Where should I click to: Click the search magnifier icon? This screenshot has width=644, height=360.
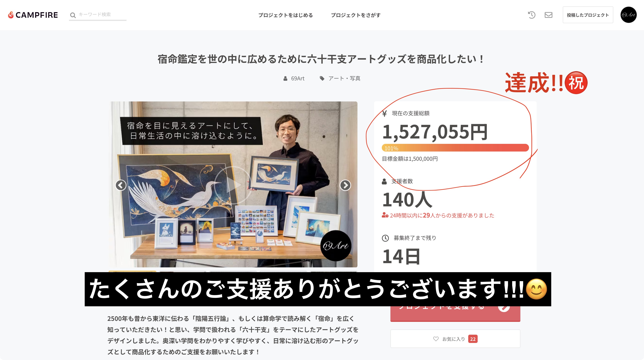(x=73, y=15)
